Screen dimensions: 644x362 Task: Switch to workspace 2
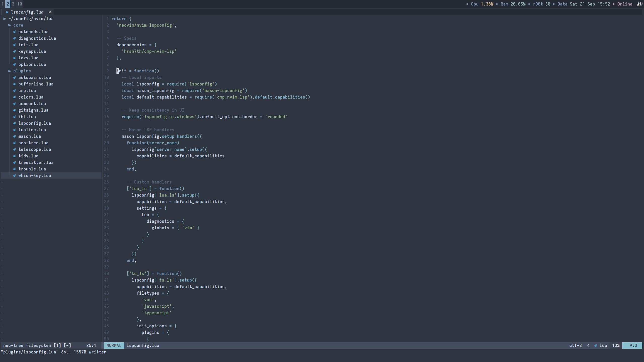(8, 4)
